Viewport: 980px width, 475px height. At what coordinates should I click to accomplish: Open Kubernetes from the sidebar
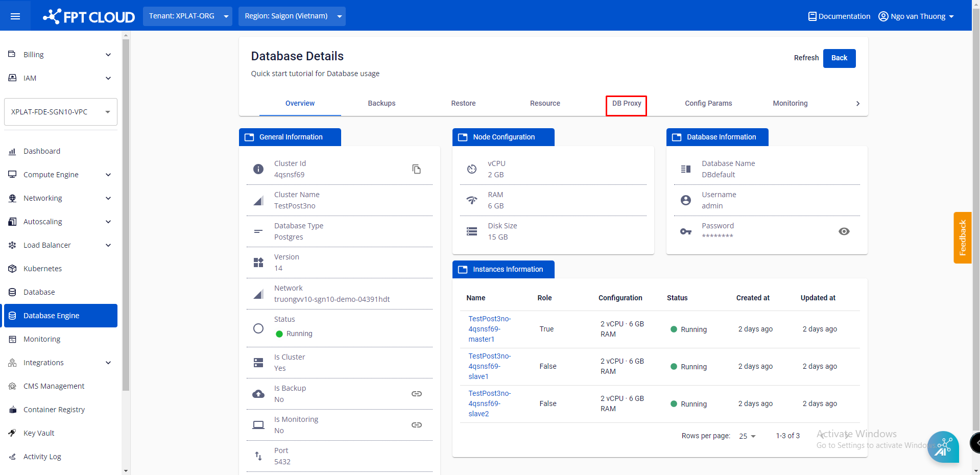[x=42, y=269]
